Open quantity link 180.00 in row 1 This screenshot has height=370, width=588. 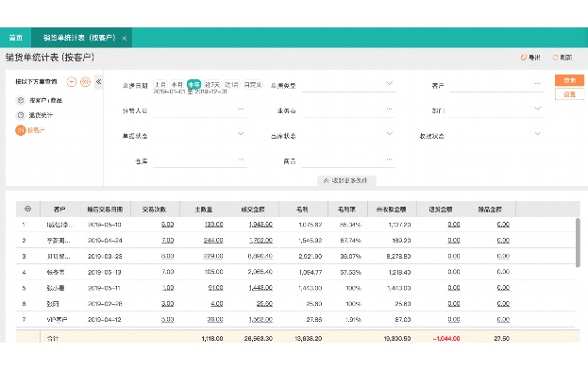[x=213, y=225]
